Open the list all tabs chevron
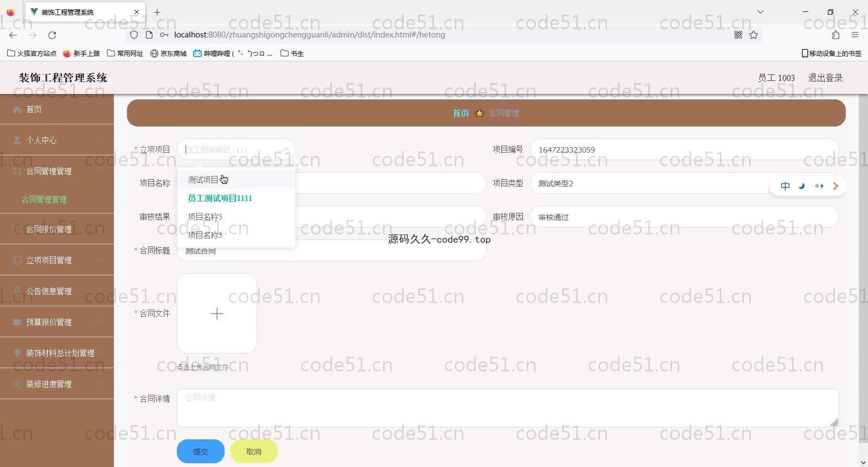This screenshot has height=467, width=868. [x=761, y=12]
